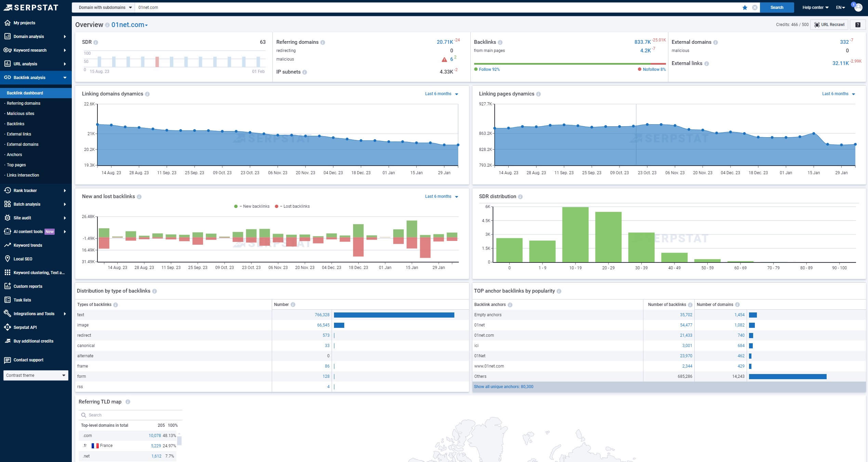868x462 pixels.
Task: Click the favorite star icon in search bar
Action: (x=745, y=8)
